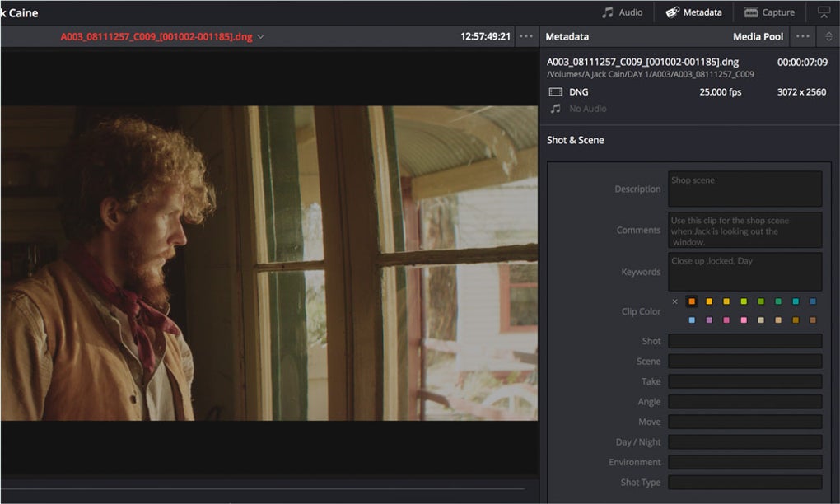Click the panel expand double-chevron icon

tap(830, 36)
